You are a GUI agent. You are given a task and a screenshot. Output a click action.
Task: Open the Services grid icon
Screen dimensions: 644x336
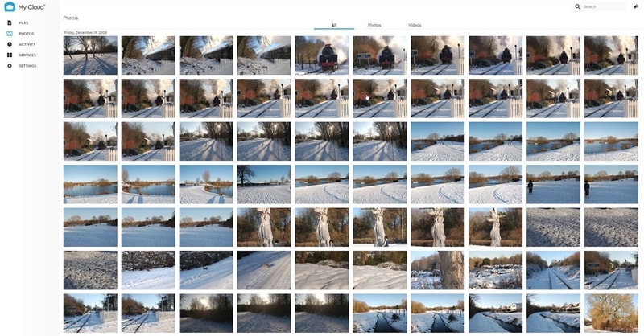(10, 55)
